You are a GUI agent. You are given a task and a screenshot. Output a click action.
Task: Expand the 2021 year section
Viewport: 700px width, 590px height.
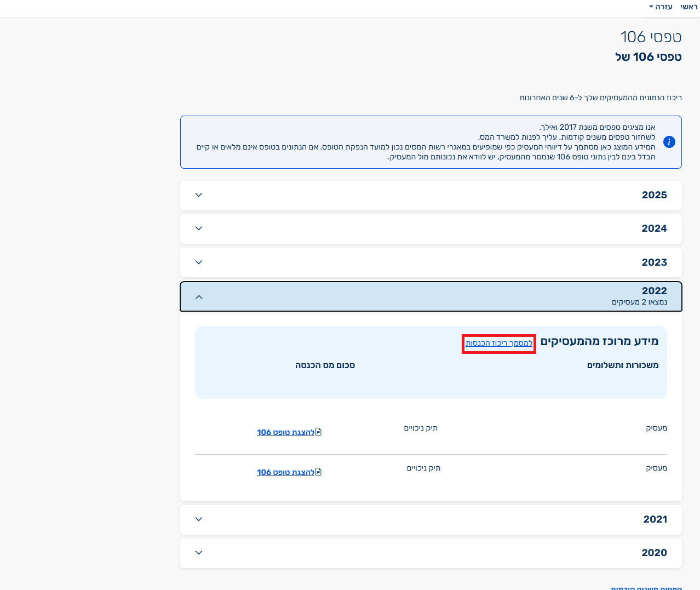tap(431, 519)
